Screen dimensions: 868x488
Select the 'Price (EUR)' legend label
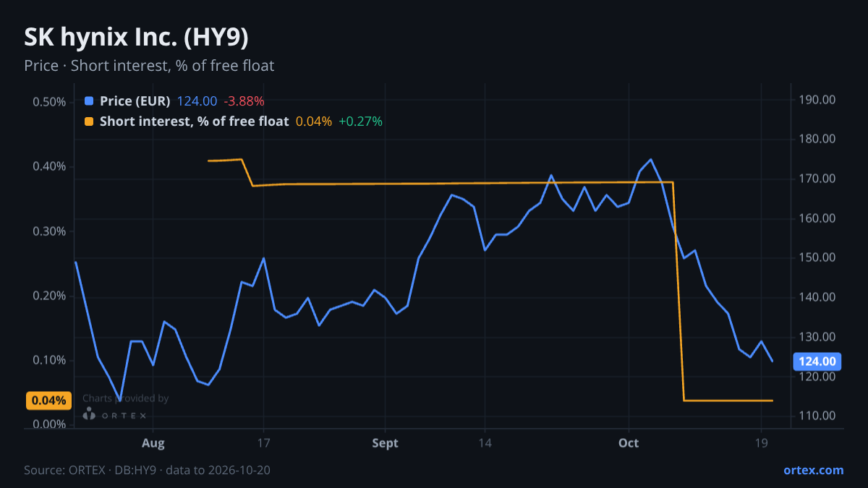click(135, 101)
